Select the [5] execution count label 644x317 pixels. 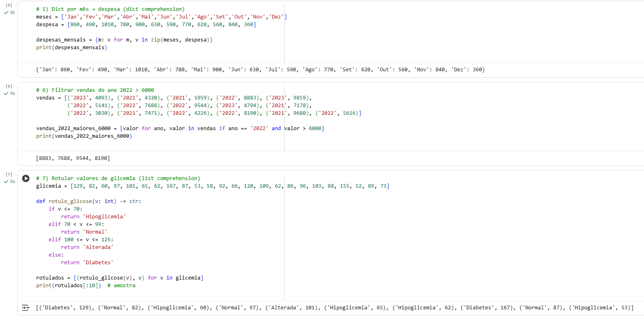pyautogui.click(x=9, y=5)
